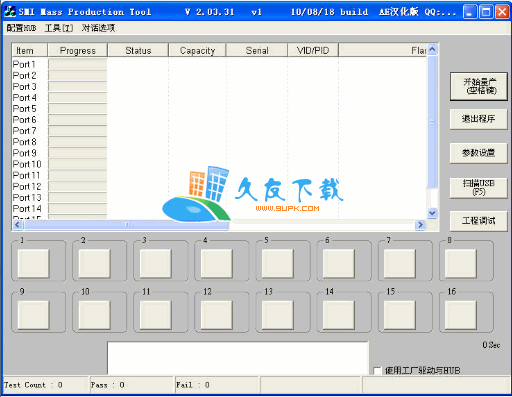
Task: Select port slot 10 square button
Action: click(x=94, y=315)
